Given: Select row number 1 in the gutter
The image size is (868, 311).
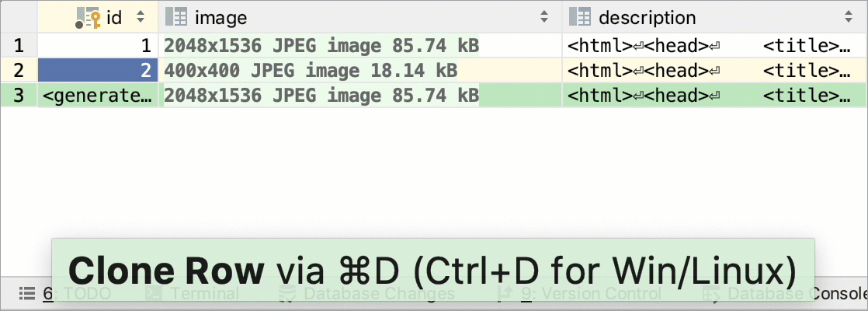Looking at the screenshot, I should click(19, 45).
